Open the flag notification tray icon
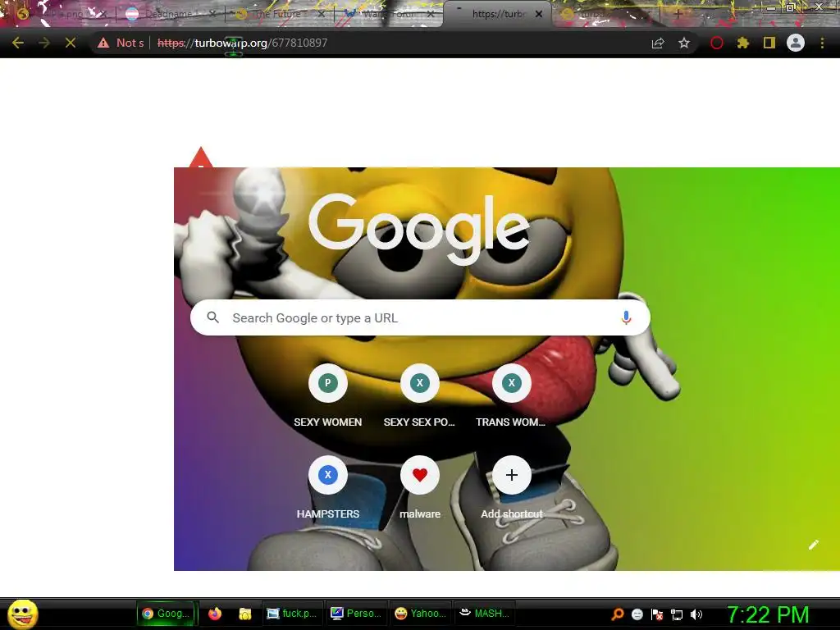The image size is (840, 630). [657, 614]
